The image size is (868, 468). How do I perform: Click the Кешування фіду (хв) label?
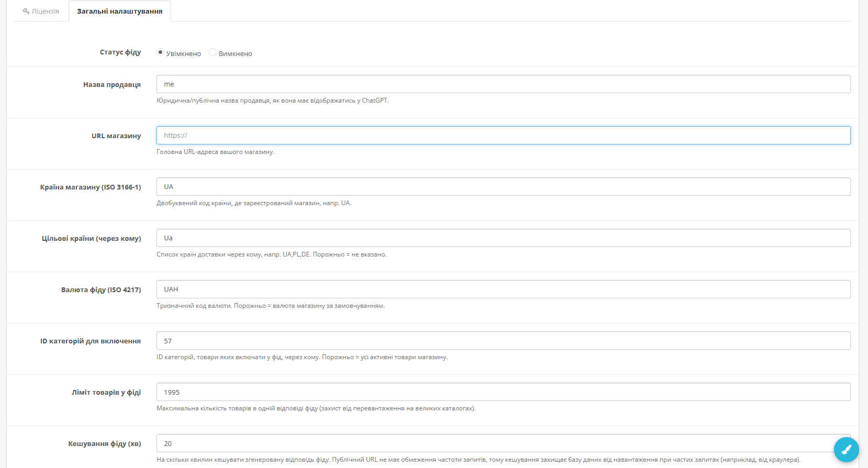click(x=105, y=443)
